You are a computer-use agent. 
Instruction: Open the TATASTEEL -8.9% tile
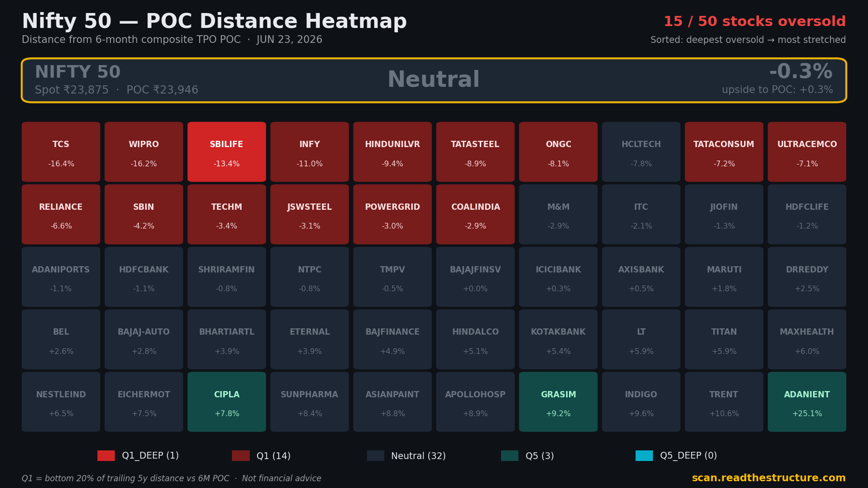pyautogui.click(x=475, y=152)
